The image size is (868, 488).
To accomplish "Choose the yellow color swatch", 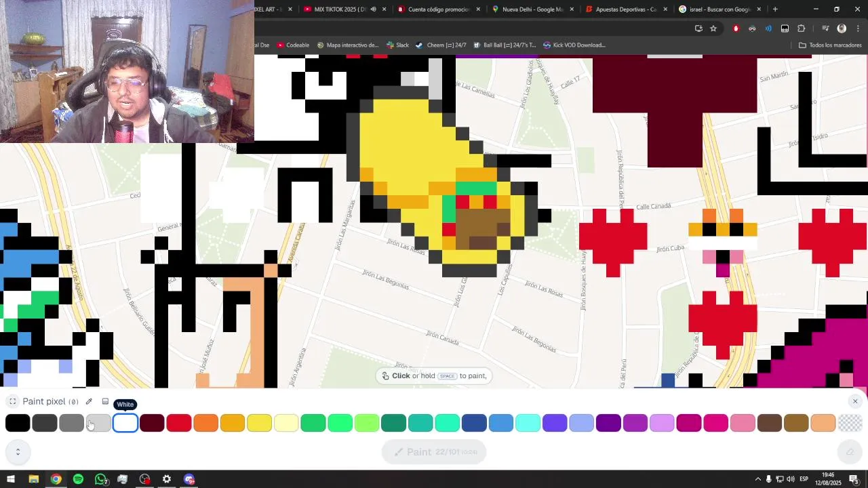I will (260, 423).
